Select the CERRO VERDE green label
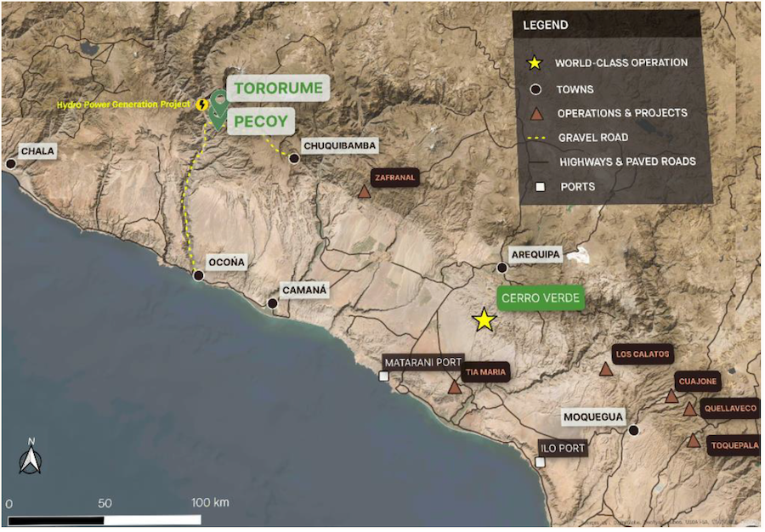The height and width of the screenshot is (532, 765). tap(540, 299)
